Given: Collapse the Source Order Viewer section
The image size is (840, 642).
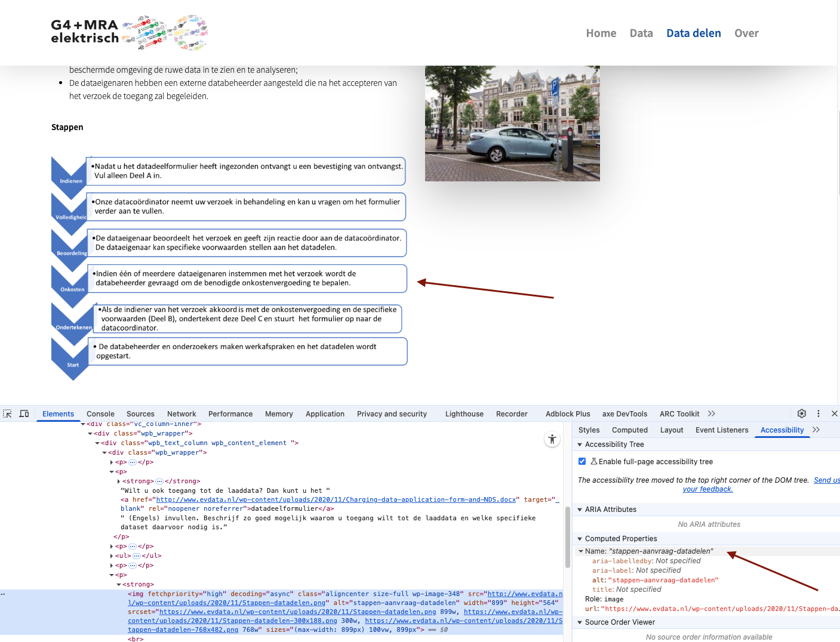Looking at the screenshot, I should [580, 622].
